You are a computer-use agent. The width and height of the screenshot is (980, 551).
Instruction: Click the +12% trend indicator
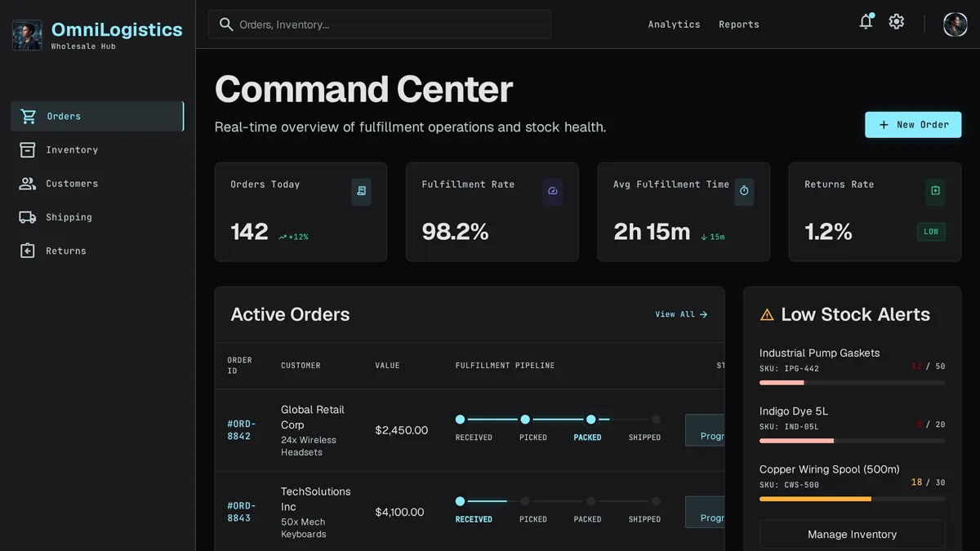coord(294,237)
